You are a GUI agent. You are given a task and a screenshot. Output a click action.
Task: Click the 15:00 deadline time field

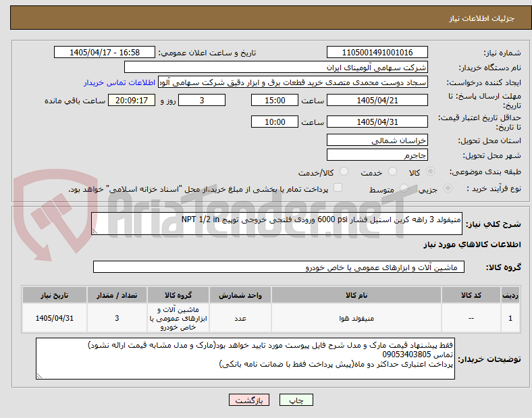pos(275,101)
